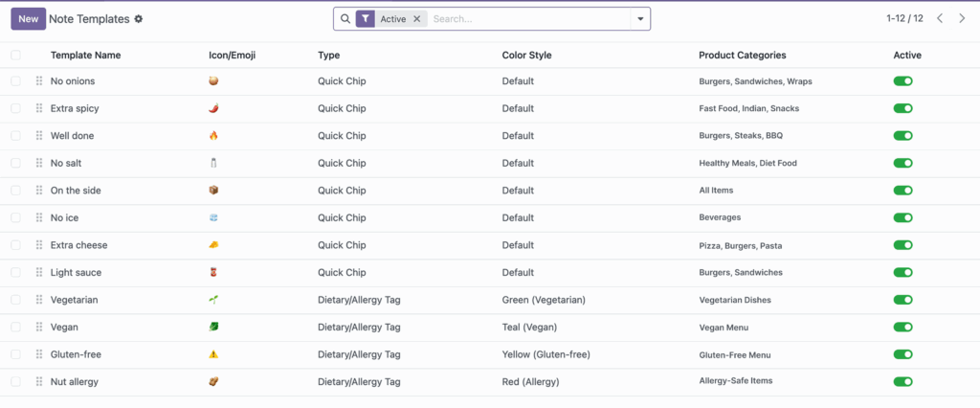The image size is (980, 408).
Task: Click the New button
Action: point(28,19)
